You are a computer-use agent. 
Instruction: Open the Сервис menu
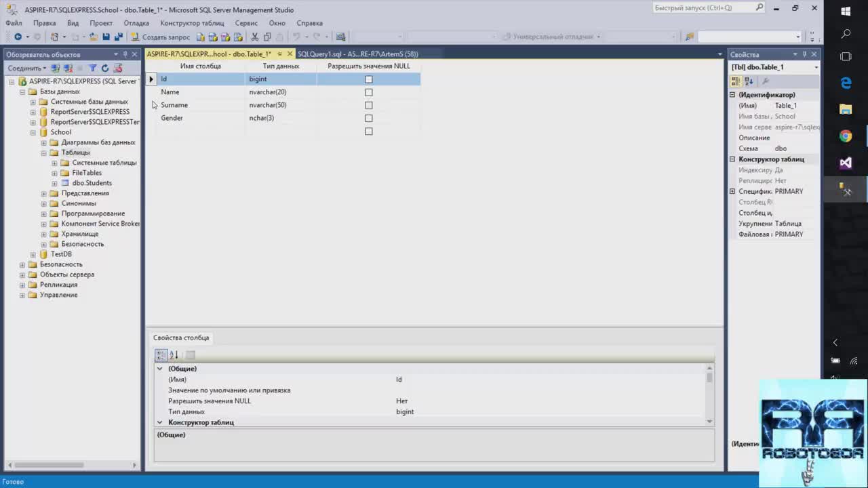coord(246,23)
